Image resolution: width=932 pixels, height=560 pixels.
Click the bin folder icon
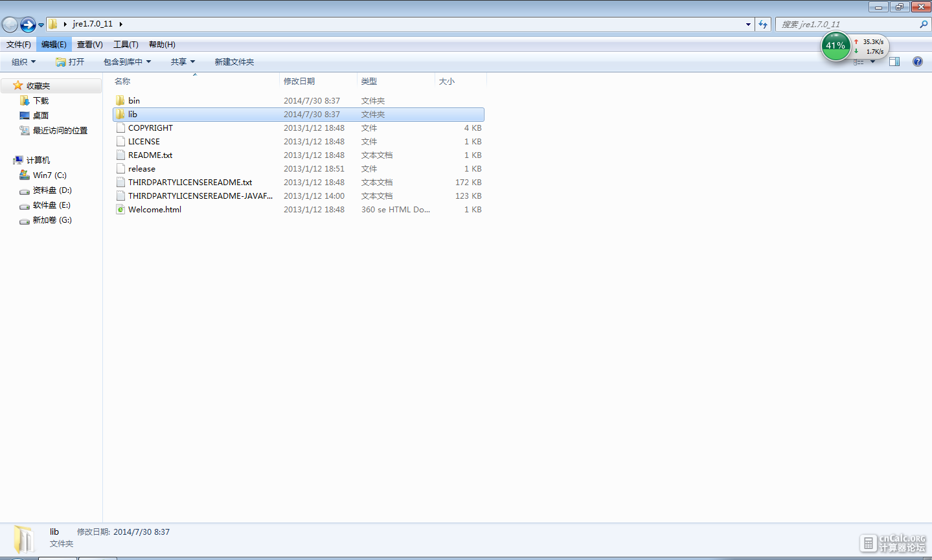(120, 101)
